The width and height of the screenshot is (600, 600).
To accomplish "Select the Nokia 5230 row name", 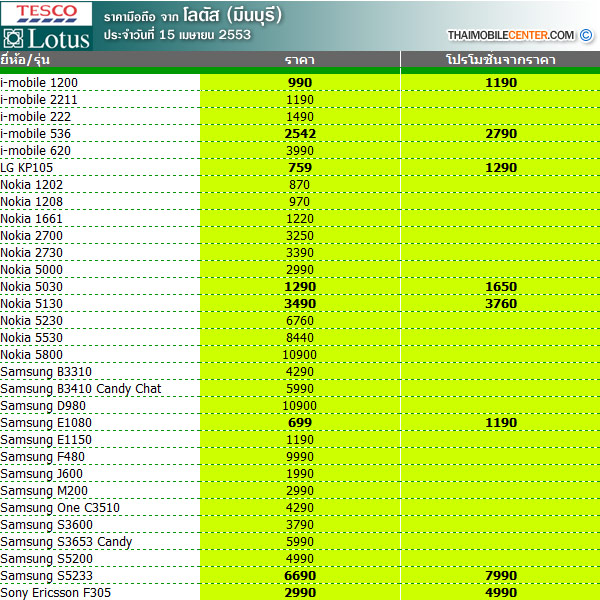I will point(32,321).
